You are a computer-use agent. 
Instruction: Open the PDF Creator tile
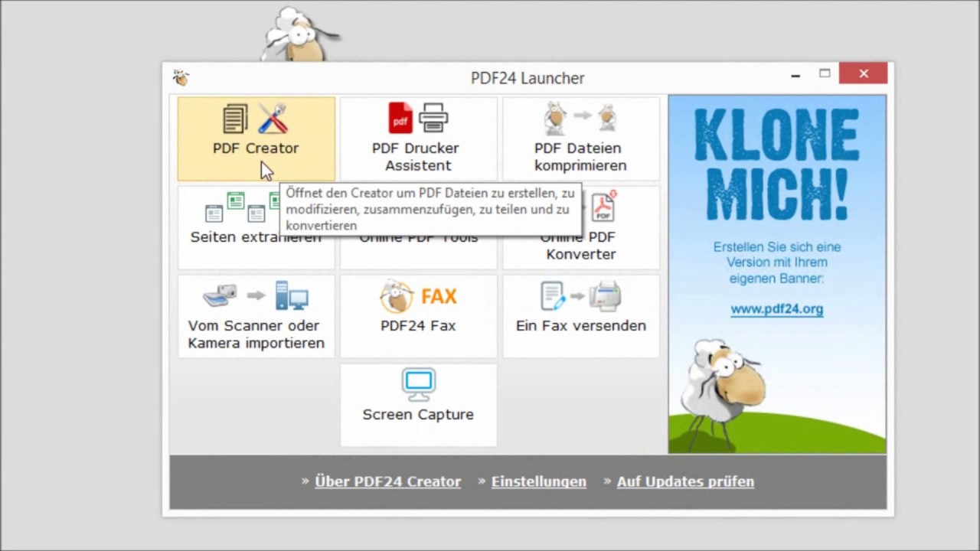point(256,139)
